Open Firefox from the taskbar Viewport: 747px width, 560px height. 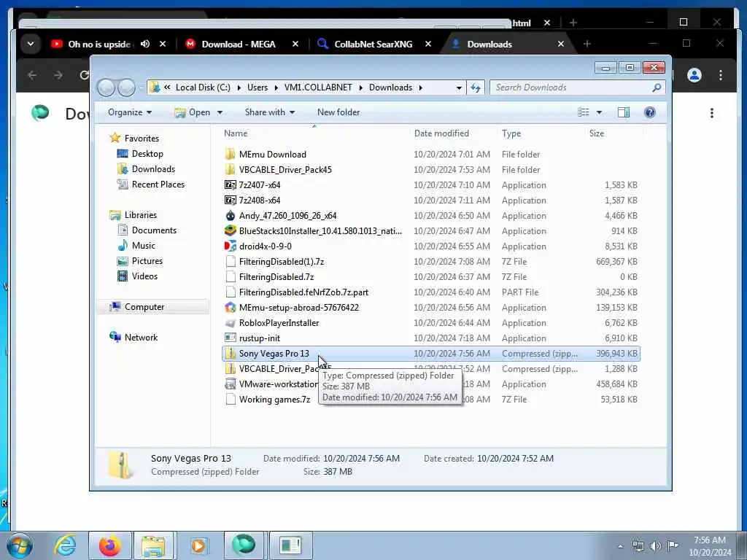point(110,545)
